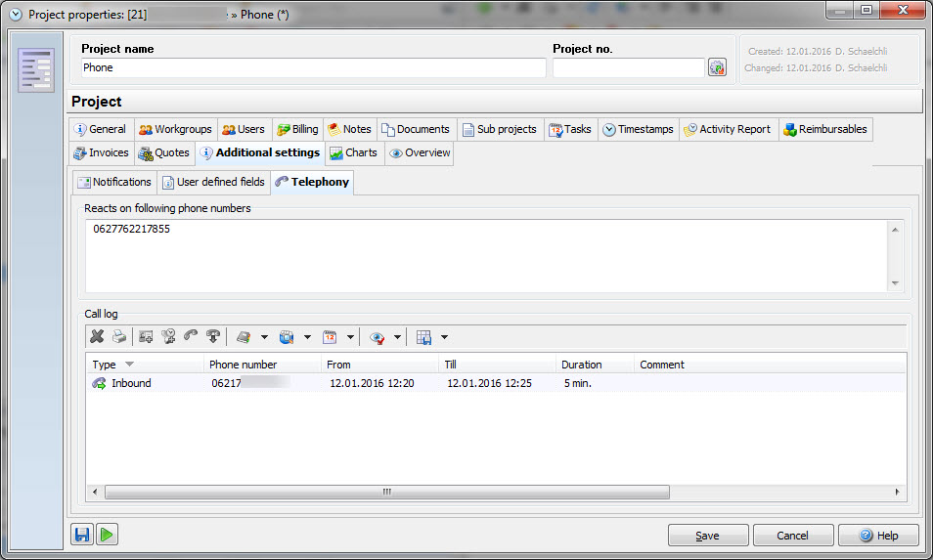Image resolution: width=933 pixels, height=560 pixels.
Task: Click the call log horizontal scrollbar thumb
Action: [386, 493]
